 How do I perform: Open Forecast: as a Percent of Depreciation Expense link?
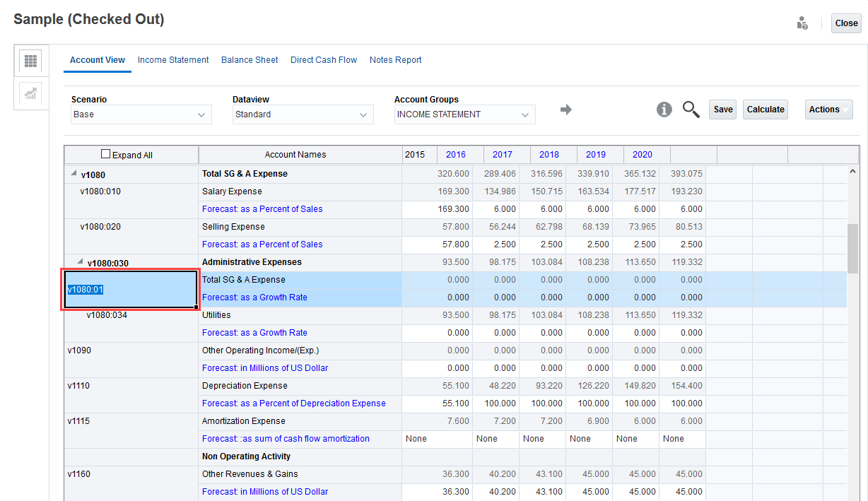click(293, 403)
